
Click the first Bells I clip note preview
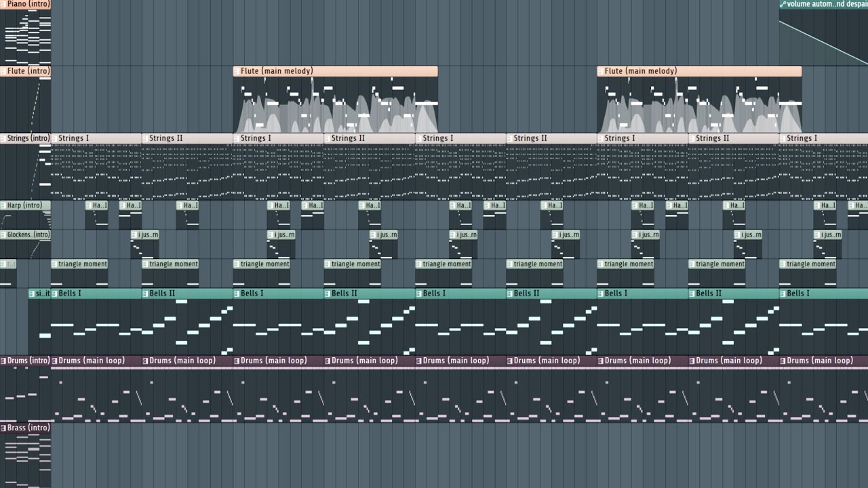click(x=96, y=327)
